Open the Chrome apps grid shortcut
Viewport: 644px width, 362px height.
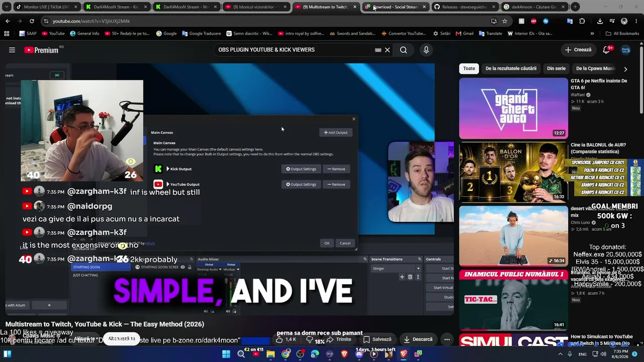pos(7,33)
